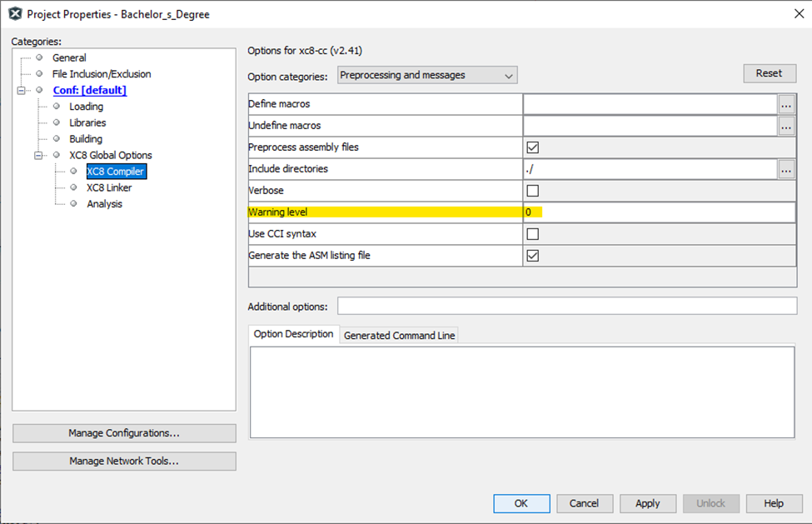The height and width of the screenshot is (524, 812).
Task: Select the Loading category
Action: point(86,107)
